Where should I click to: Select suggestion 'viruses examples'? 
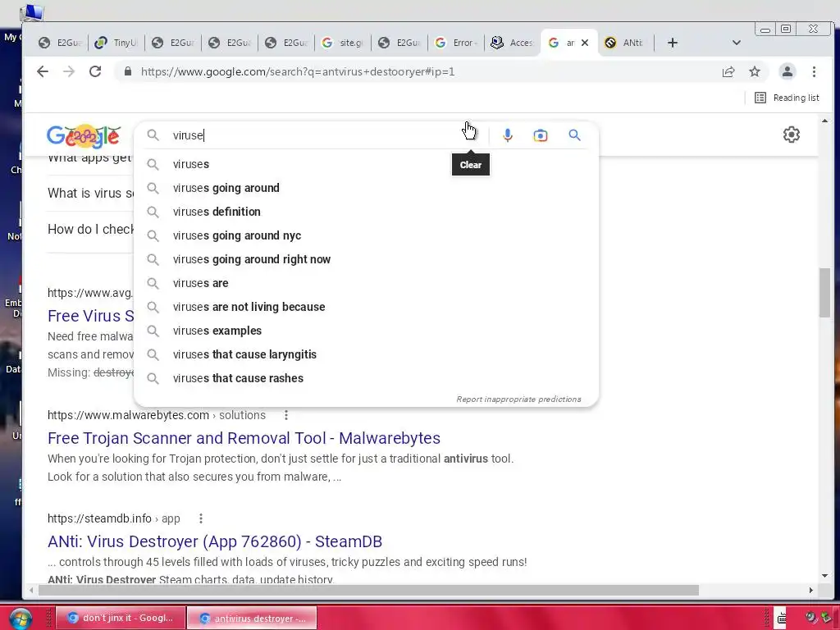tap(366, 331)
